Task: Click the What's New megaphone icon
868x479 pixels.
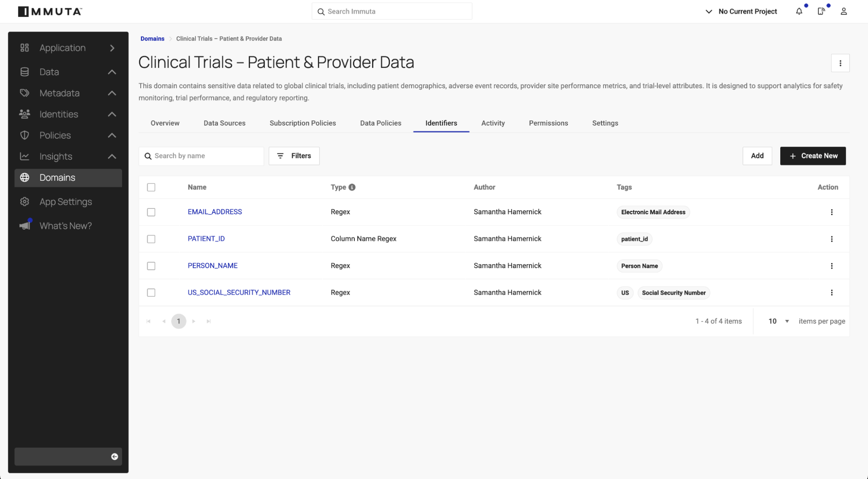Action: [25, 226]
